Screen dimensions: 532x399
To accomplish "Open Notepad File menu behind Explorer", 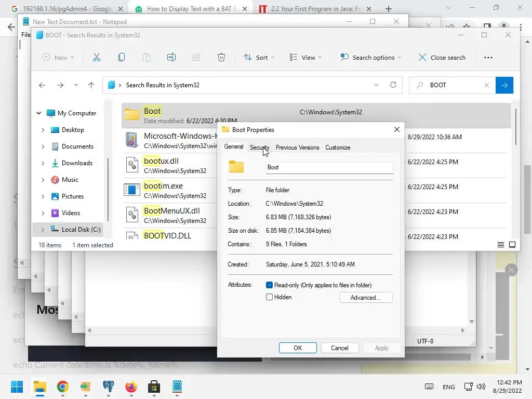I will 25,35.
